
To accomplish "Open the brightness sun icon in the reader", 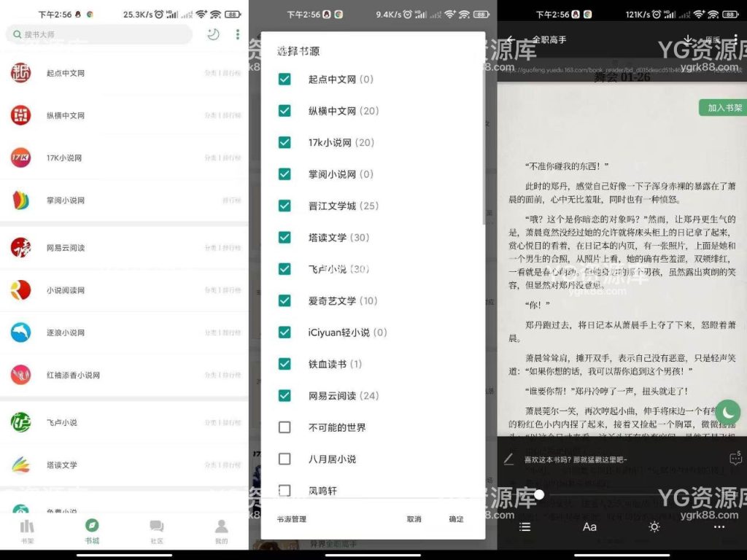I will 654,526.
